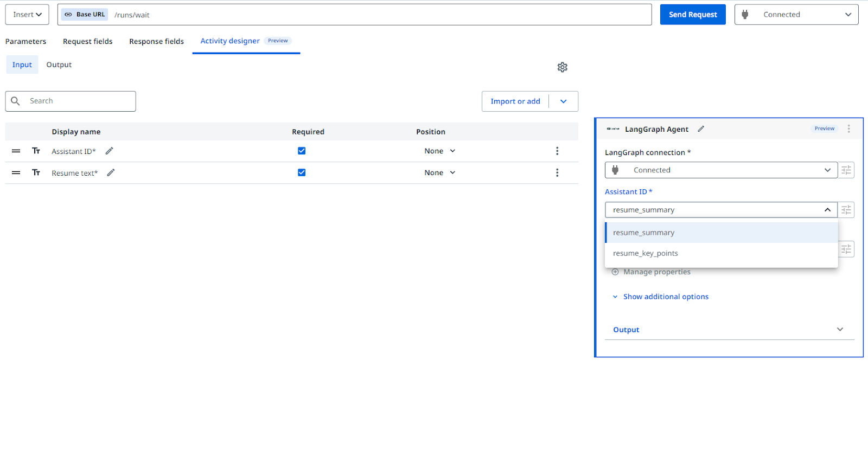Click the Required column header
The width and height of the screenshot is (868, 463).
308,132
